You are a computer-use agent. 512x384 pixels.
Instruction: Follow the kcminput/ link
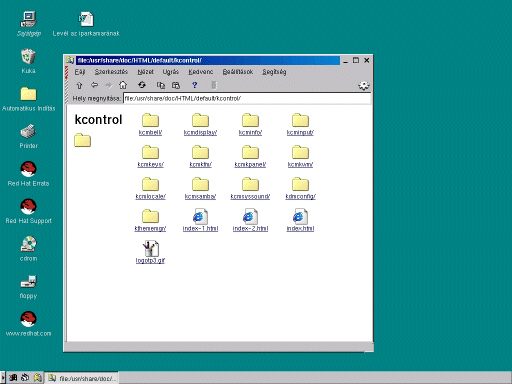(x=300, y=133)
